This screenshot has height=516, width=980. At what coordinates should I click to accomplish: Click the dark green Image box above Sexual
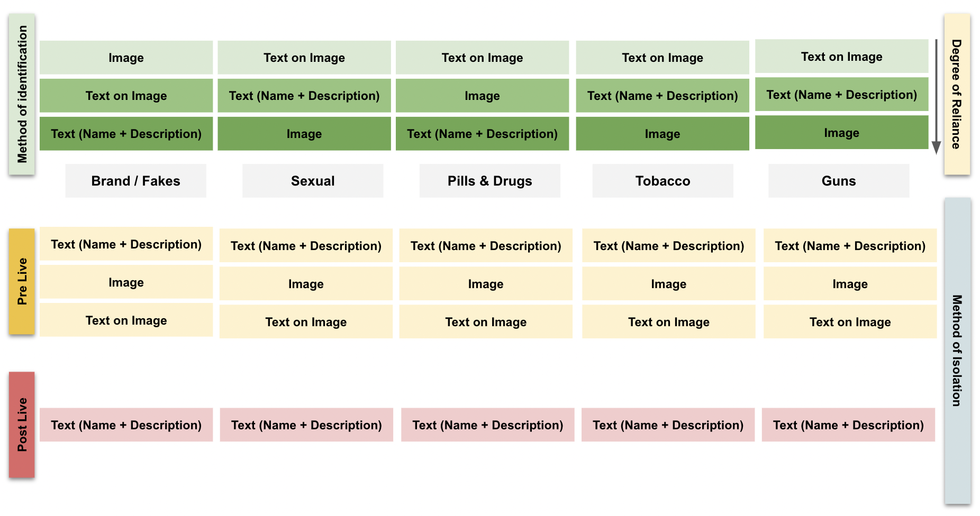(304, 134)
